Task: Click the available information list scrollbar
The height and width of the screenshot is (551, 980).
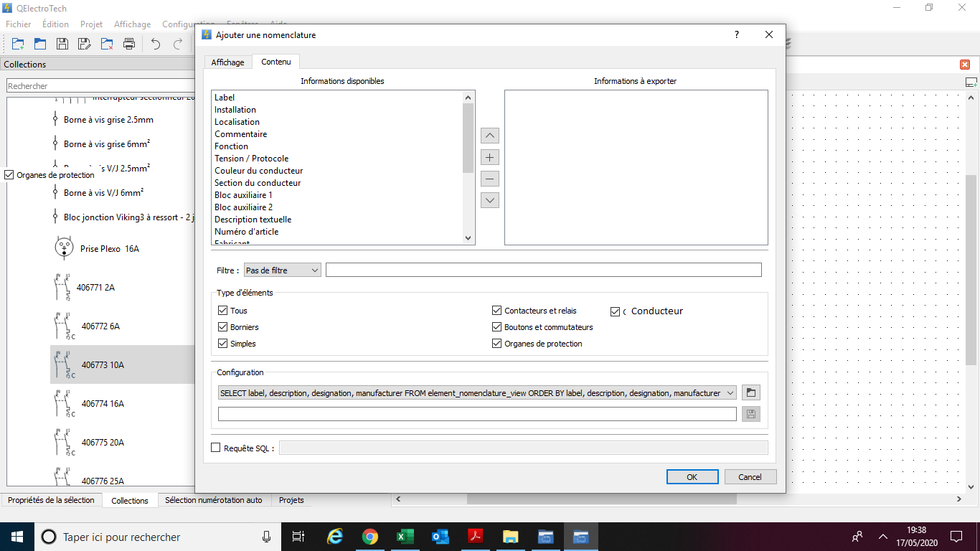Action: point(468,138)
